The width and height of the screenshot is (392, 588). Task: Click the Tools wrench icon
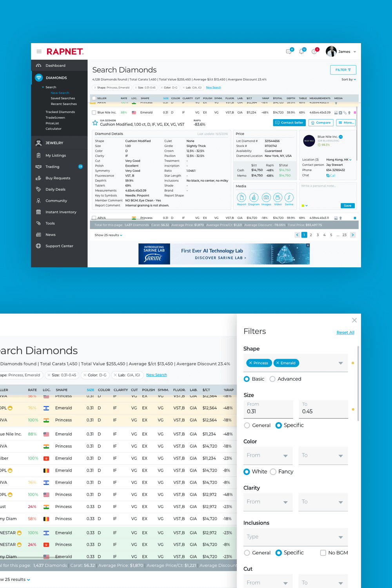click(38, 223)
